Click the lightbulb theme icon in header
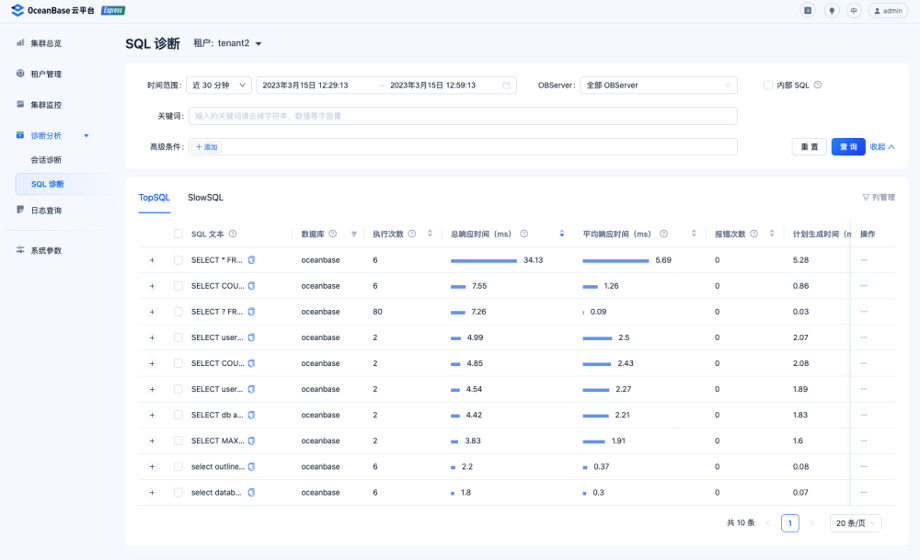This screenshot has height=560, width=920. [x=831, y=10]
